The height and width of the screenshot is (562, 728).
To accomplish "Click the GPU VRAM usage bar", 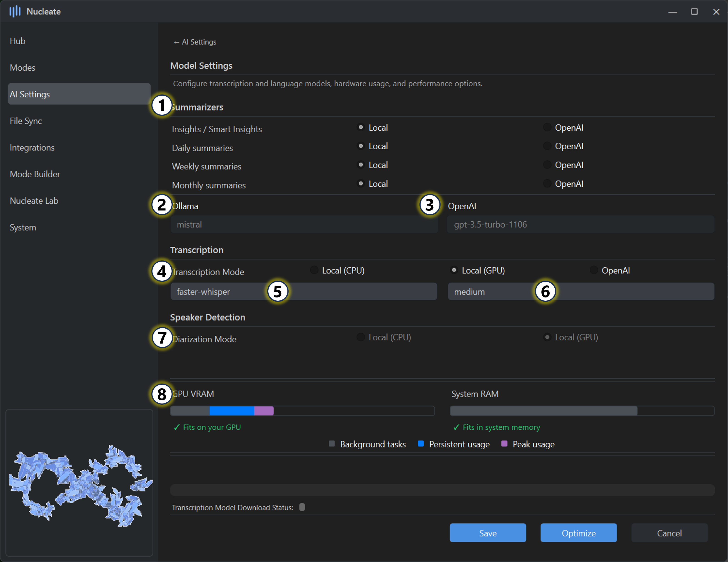I will (302, 411).
